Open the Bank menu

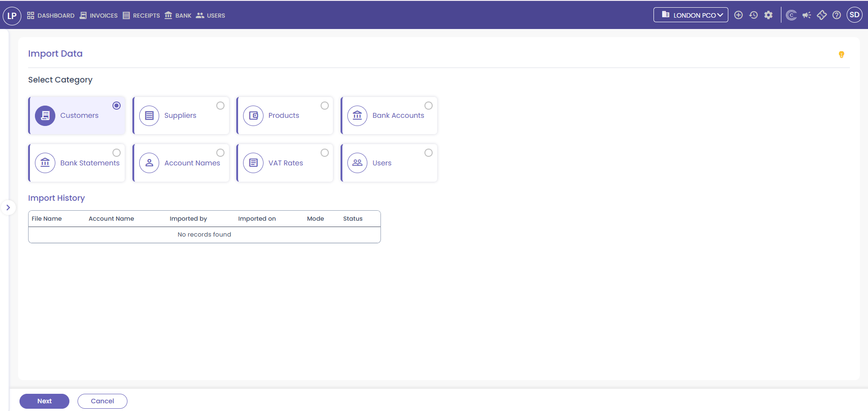pos(178,15)
